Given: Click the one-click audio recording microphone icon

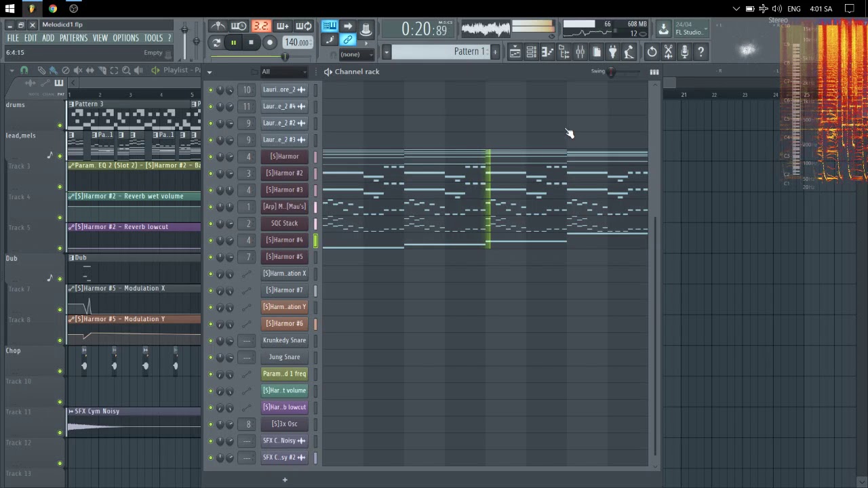Looking at the screenshot, I should 684,52.
